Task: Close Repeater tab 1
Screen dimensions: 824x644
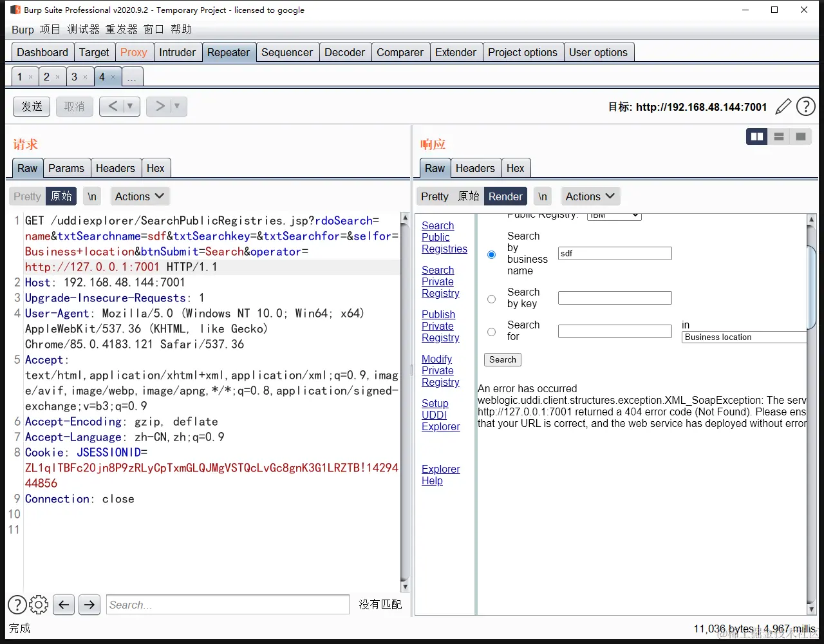Action: coord(30,77)
